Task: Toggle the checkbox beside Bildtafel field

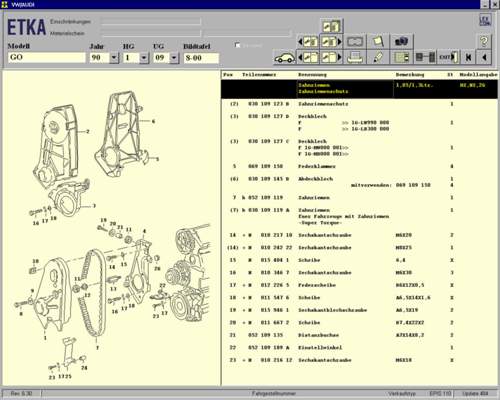Action: pos(237,45)
